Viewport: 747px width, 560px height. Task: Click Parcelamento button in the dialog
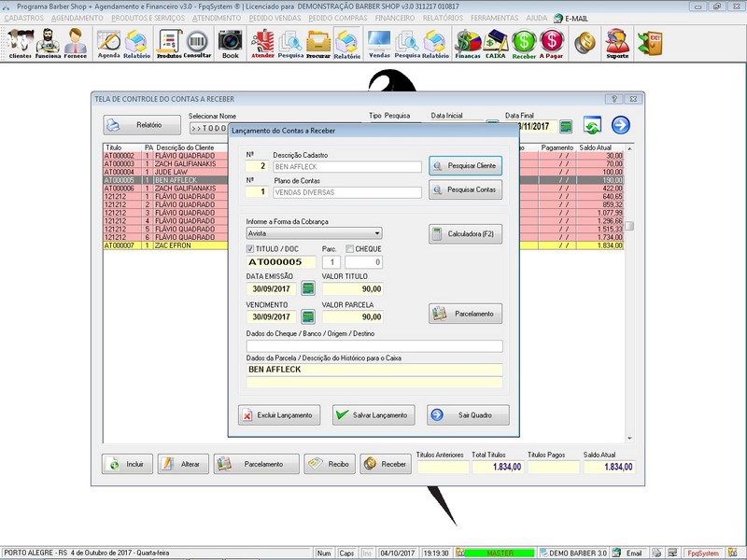(x=465, y=314)
